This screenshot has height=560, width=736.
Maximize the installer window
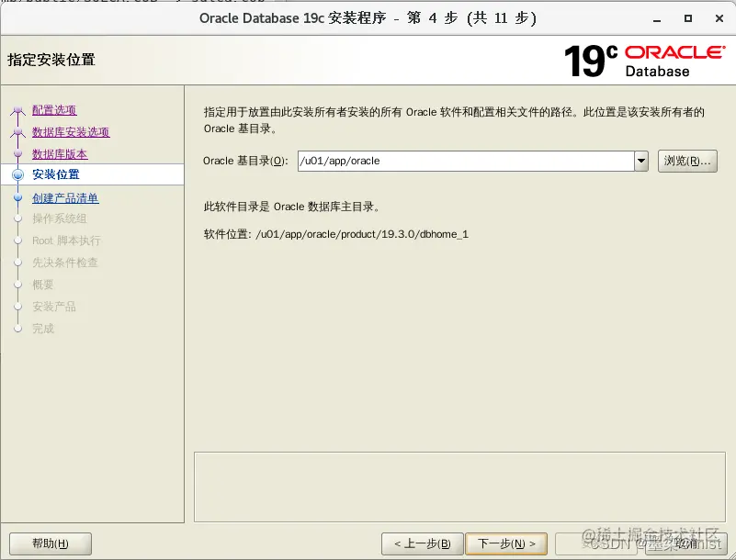click(x=688, y=18)
